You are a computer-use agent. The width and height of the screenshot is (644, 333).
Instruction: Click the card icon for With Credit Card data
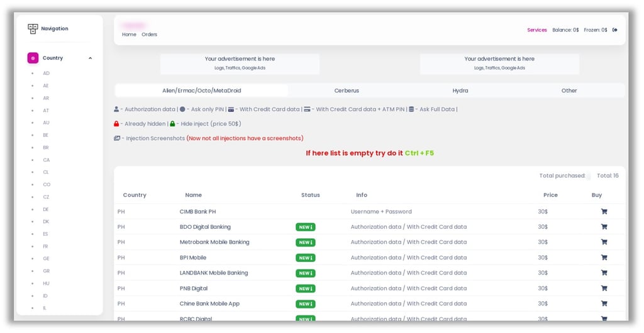(231, 109)
